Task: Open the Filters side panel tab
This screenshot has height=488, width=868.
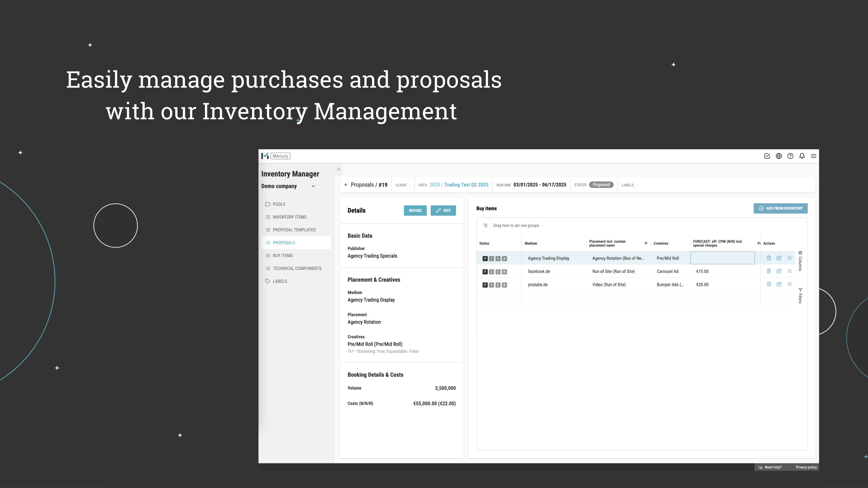Action: (800, 295)
